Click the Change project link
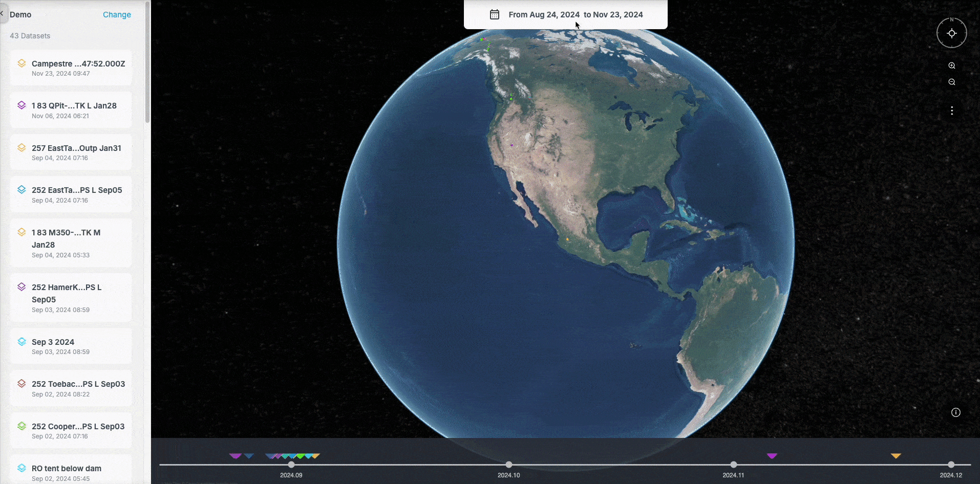 coord(117,15)
